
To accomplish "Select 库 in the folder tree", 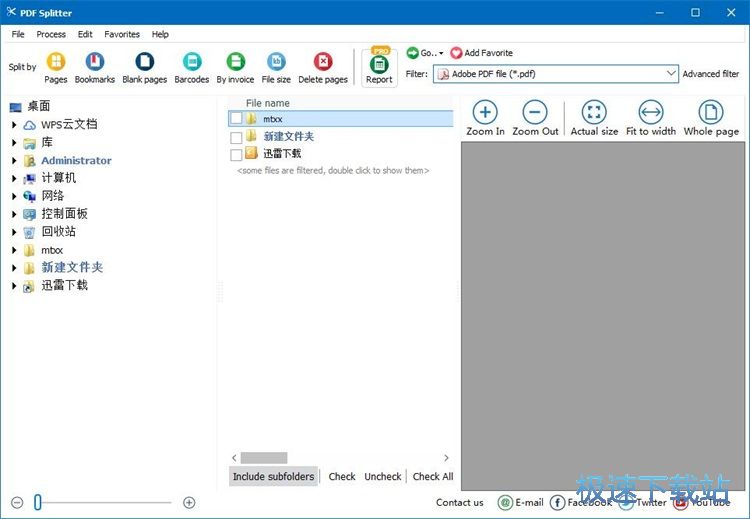I will [47, 142].
